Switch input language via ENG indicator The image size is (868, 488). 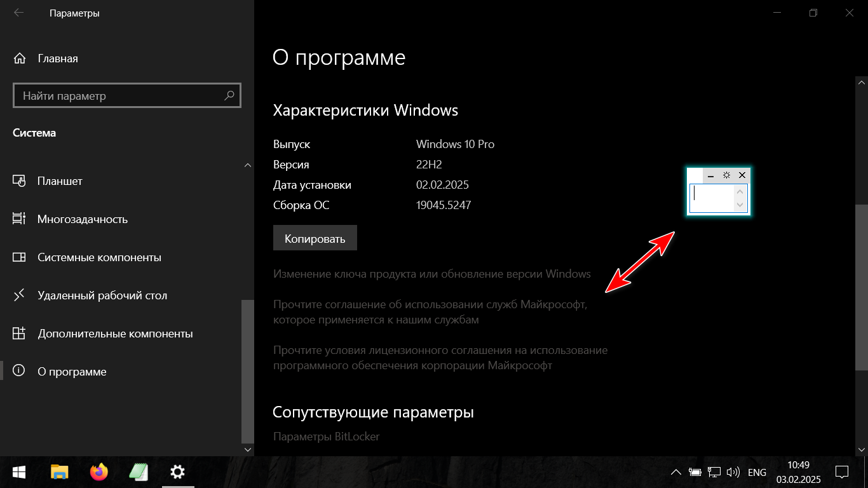point(757,472)
